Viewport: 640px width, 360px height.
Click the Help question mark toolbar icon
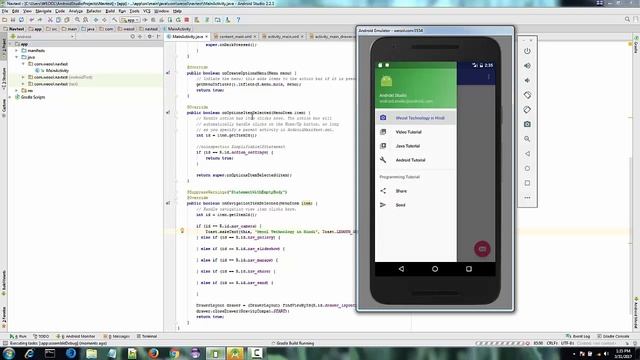click(238, 20)
